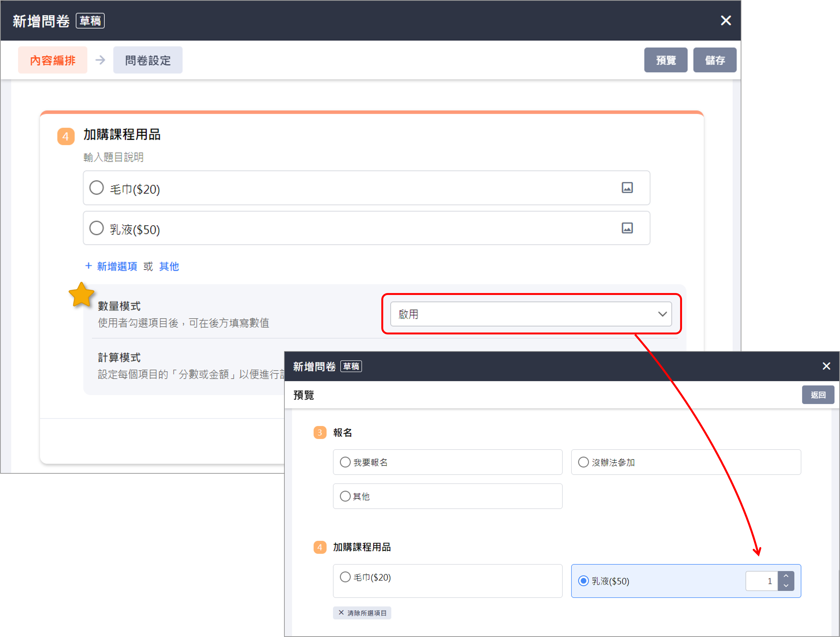Choose 沒辦法參加 radio in preview
Viewport: 840px width, 637px height.
click(x=583, y=462)
